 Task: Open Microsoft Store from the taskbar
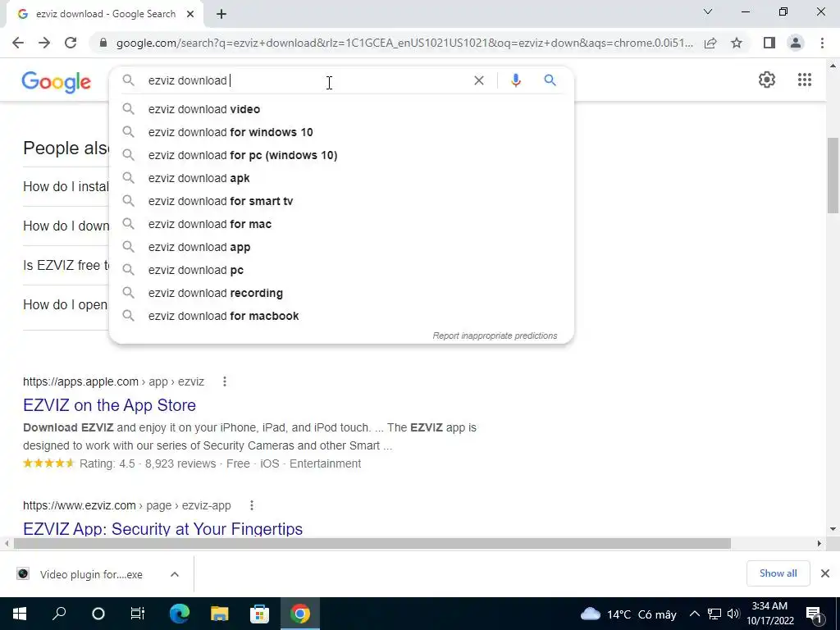(259, 614)
